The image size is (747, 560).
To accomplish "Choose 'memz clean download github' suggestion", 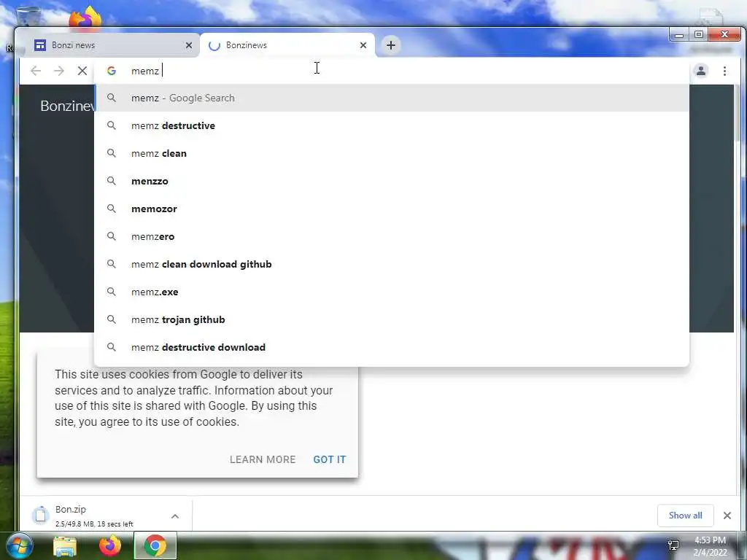I will pos(392,264).
